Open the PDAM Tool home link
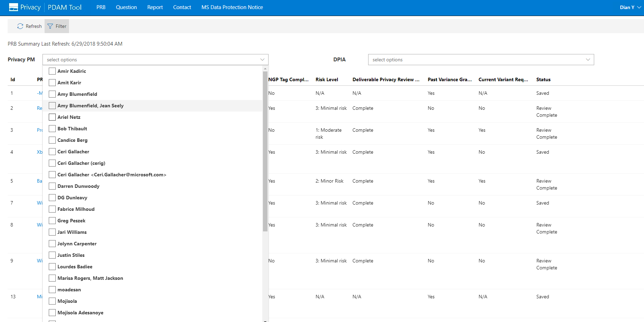The width and height of the screenshot is (644, 322). point(65,7)
